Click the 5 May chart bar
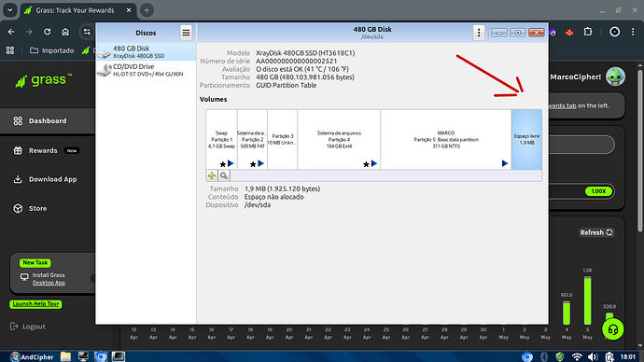 (x=588, y=300)
